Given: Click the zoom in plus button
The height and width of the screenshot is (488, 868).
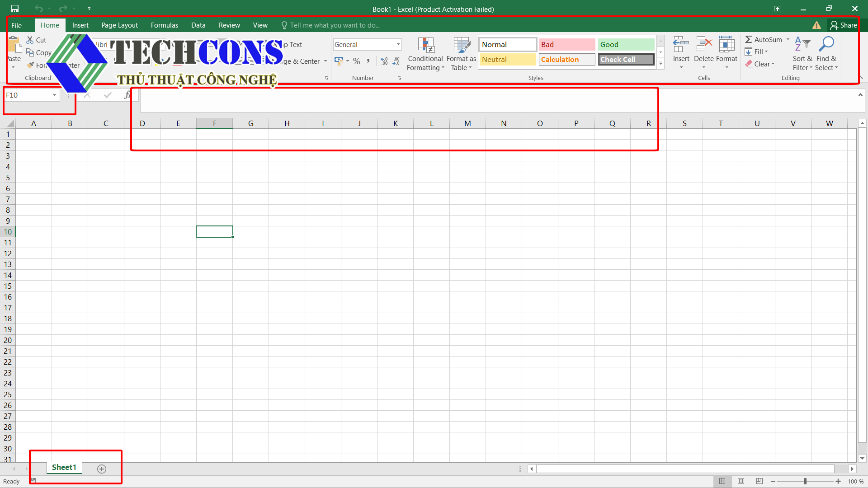Looking at the screenshot, I should pyautogui.click(x=838, y=481).
